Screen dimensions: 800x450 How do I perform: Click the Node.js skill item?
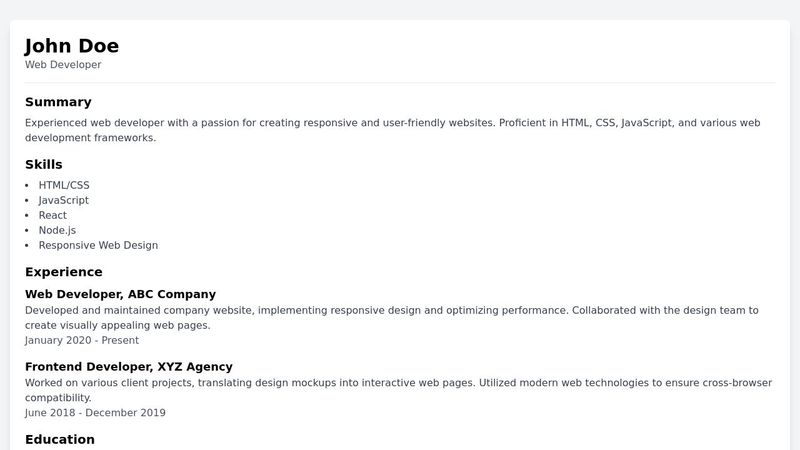57,230
